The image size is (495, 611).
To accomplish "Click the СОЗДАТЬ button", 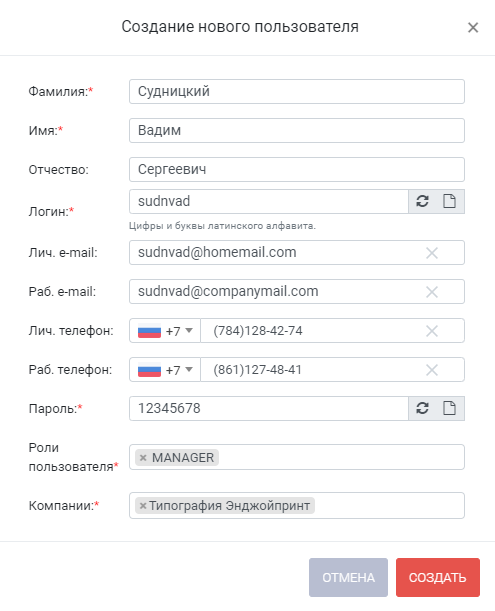I will [x=438, y=577].
